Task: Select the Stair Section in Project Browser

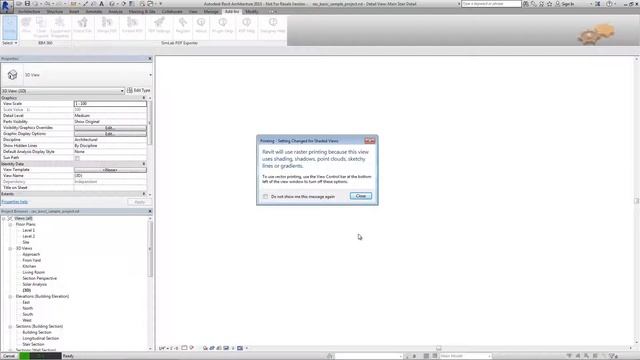Action: coord(33,344)
